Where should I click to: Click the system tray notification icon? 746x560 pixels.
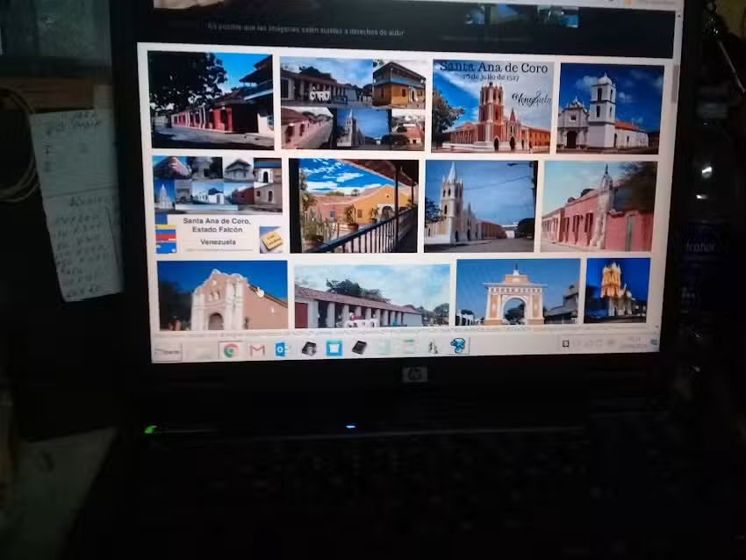pyautogui.click(x=566, y=342)
